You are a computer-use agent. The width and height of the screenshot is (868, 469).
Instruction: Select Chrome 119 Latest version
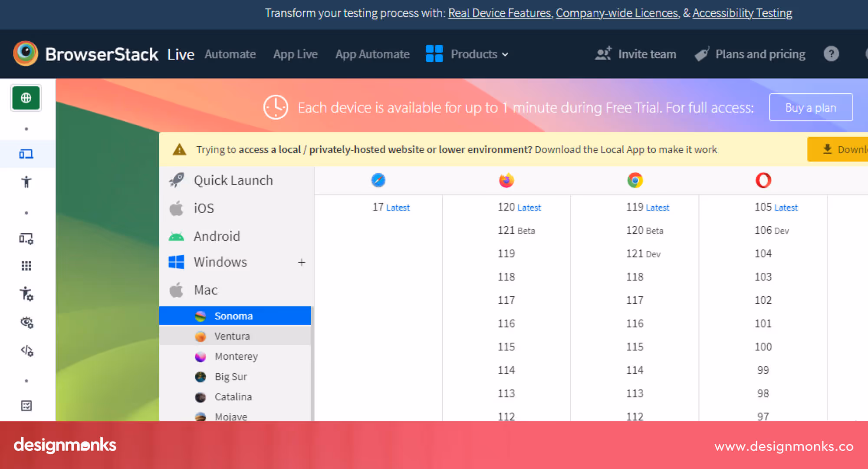pyautogui.click(x=648, y=207)
